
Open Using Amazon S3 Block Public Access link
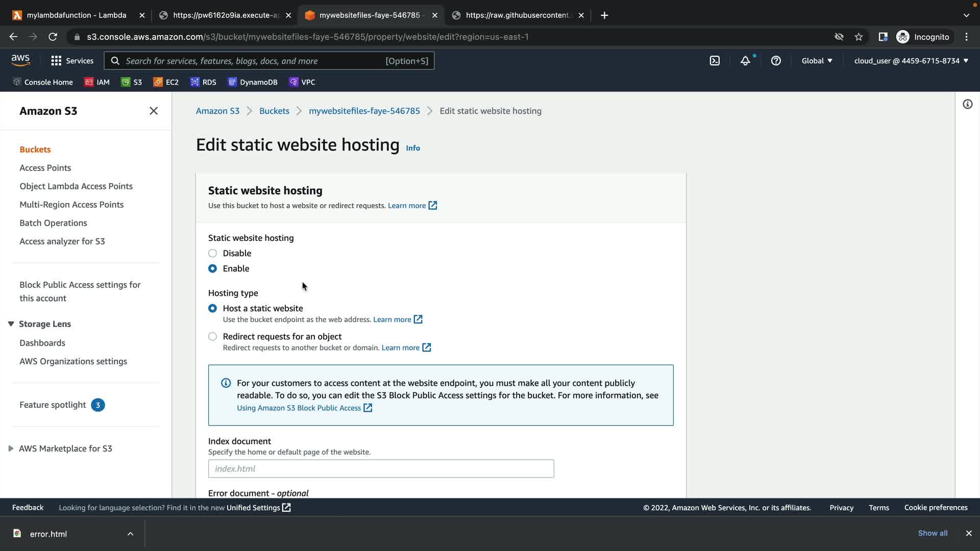[299, 408]
